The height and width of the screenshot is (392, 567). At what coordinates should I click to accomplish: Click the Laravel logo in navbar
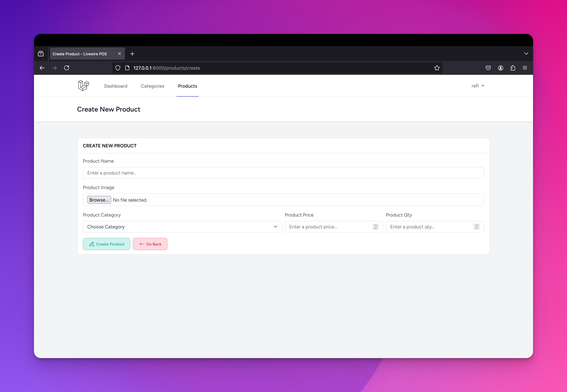point(83,86)
